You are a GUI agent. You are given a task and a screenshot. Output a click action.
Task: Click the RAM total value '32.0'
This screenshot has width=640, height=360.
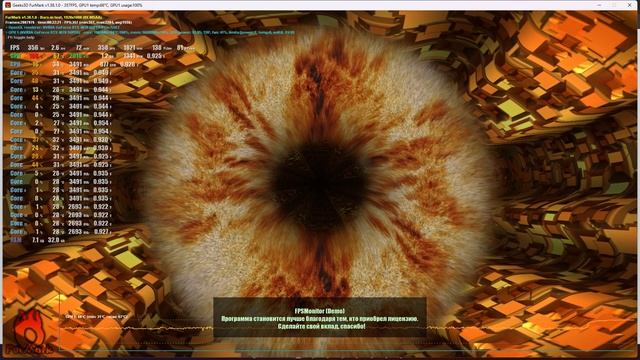(53, 240)
